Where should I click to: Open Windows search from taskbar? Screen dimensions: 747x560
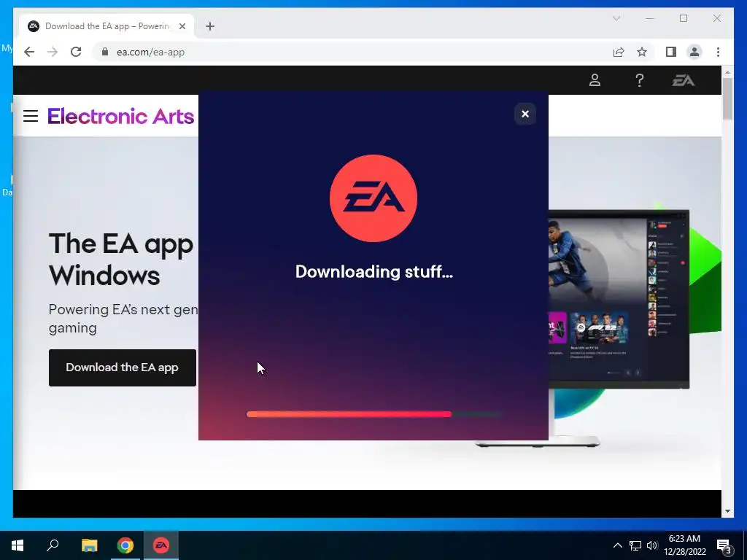[x=53, y=545]
